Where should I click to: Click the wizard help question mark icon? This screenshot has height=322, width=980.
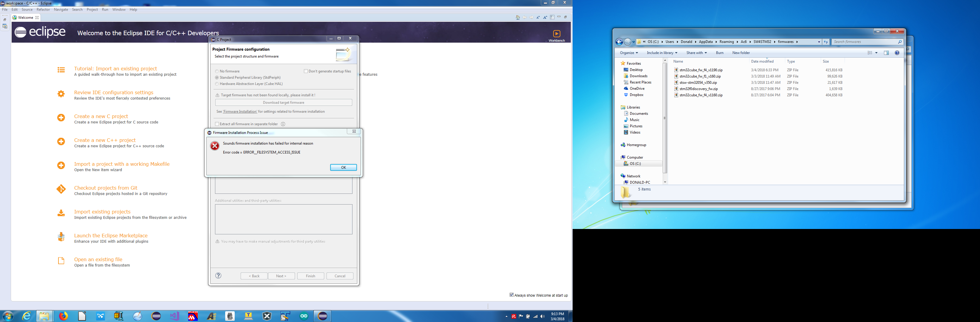pyautogui.click(x=218, y=275)
